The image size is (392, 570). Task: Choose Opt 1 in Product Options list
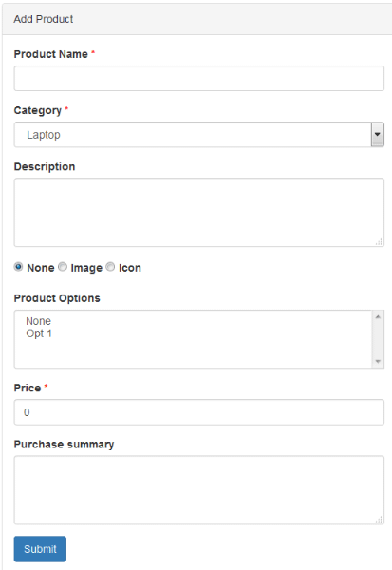pos(39,333)
